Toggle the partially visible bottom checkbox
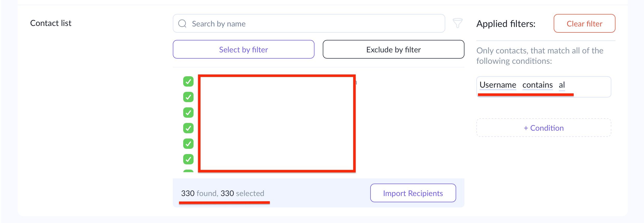This screenshot has width=644, height=223. pos(188,171)
